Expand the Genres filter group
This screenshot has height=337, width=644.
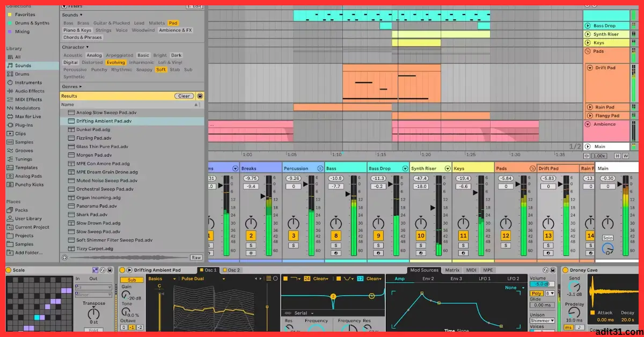(x=80, y=86)
